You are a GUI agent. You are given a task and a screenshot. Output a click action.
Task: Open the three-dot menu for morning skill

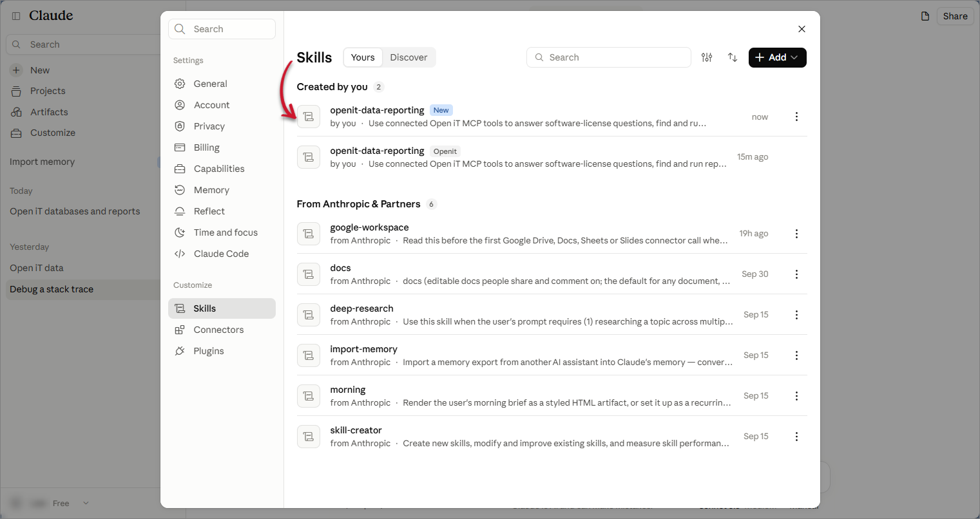pos(796,396)
